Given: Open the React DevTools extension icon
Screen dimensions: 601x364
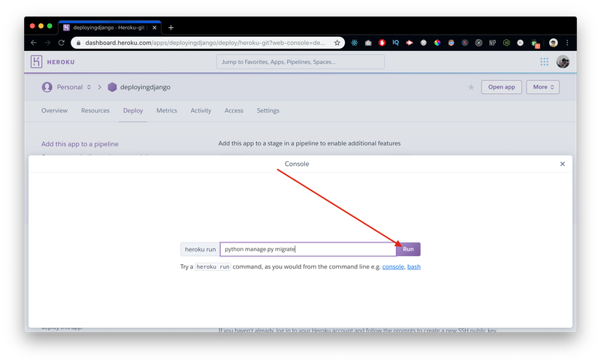Looking at the screenshot, I should (354, 43).
